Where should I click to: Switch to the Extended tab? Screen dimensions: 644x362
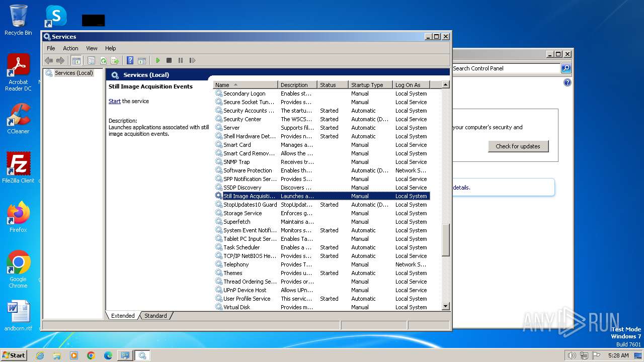(123, 316)
